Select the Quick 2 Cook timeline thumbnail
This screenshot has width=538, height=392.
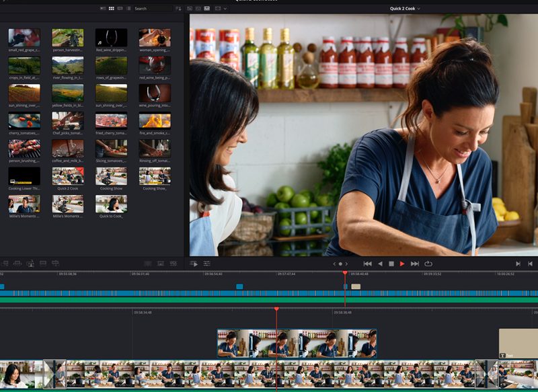coord(68,176)
